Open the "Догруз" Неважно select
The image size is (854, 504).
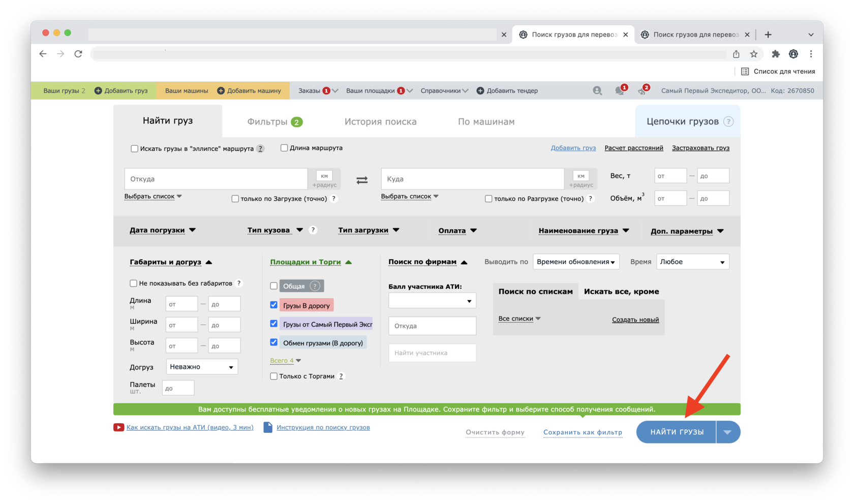(x=202, y=367)
